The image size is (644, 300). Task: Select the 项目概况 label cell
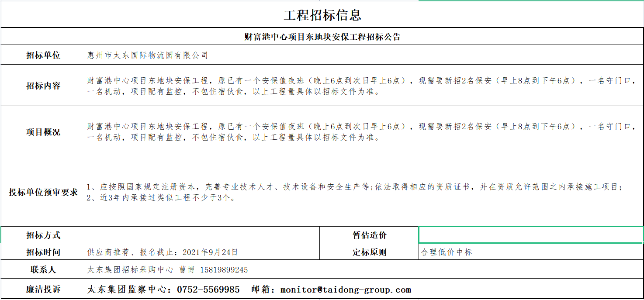point(43,132)
